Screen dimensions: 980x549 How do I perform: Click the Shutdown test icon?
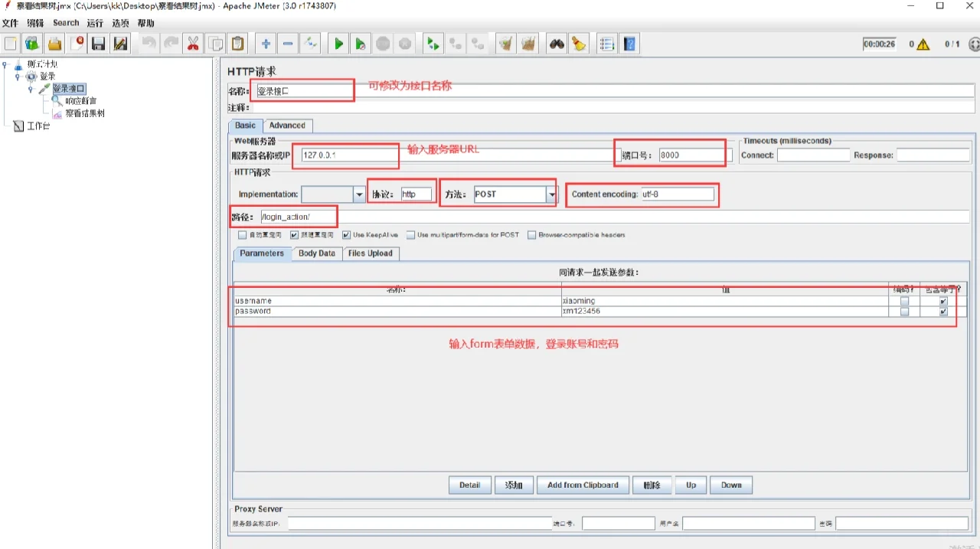(x=405, y=44)
